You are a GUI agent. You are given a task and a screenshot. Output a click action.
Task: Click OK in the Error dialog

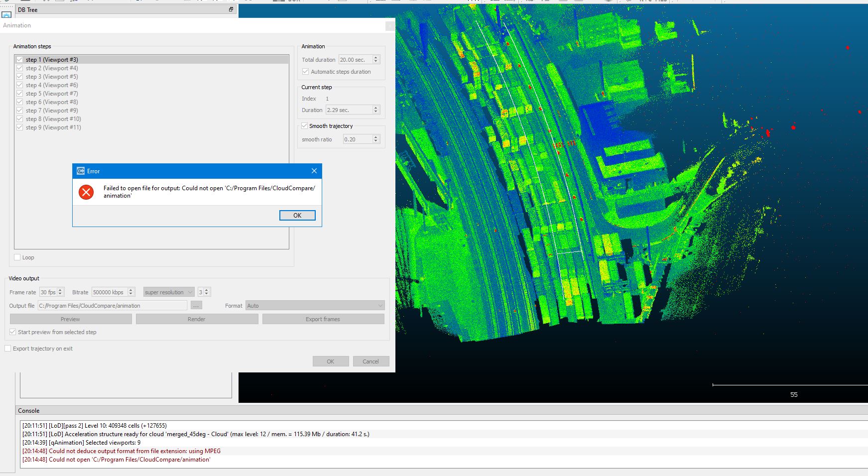point(297,215)
